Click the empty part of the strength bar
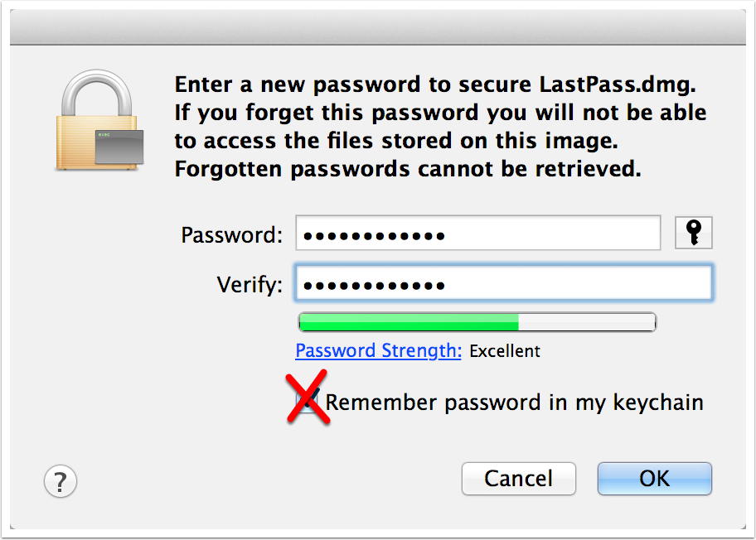 pyautogui.click(x=587, y=322)
